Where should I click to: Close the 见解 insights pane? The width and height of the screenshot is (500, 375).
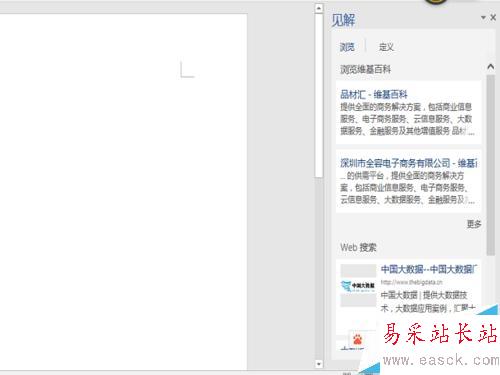click(x=493, y=17)
